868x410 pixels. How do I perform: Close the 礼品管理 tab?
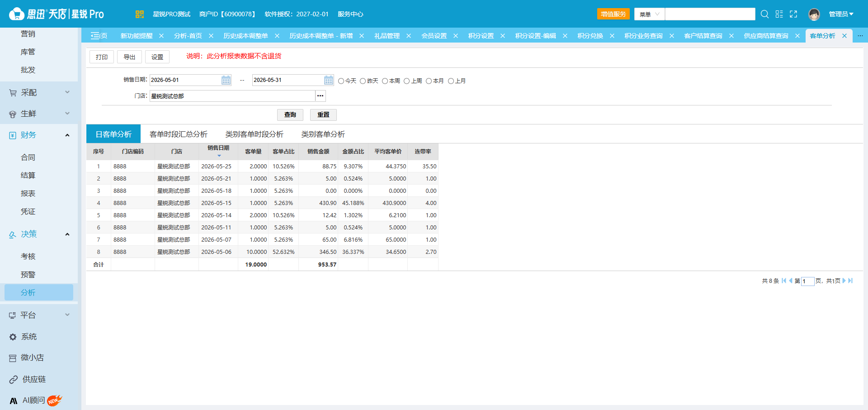click(x=409, y=36)
